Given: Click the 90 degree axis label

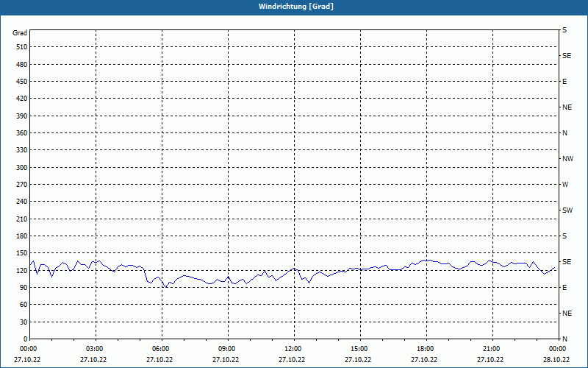Looking at the screenshot, I should (x=24, y=288).
